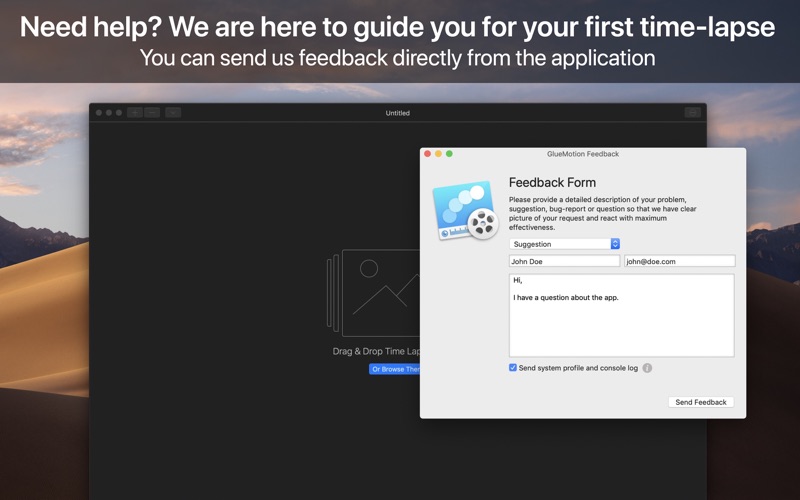The width and height of the screenshot is (800, 500).
Task: Open the dropdown arrow toolbar button
Action: point(173,113)
